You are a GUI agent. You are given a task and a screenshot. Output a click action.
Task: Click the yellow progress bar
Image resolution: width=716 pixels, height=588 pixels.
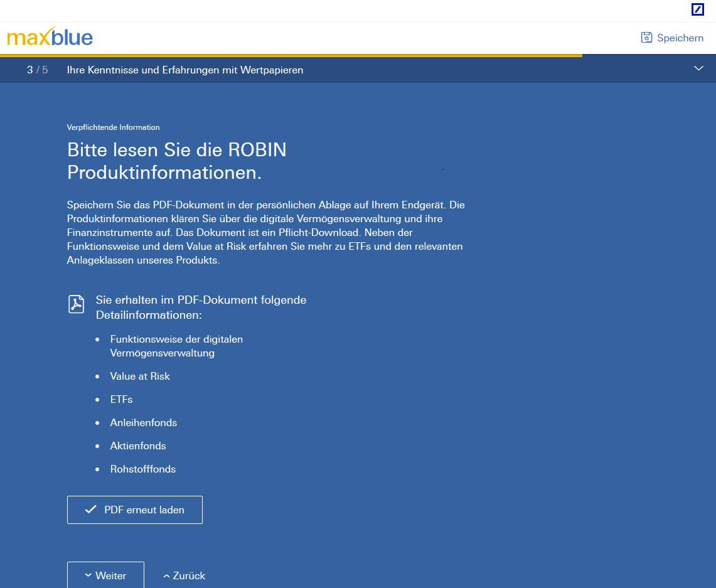click(x=291, y=56)
